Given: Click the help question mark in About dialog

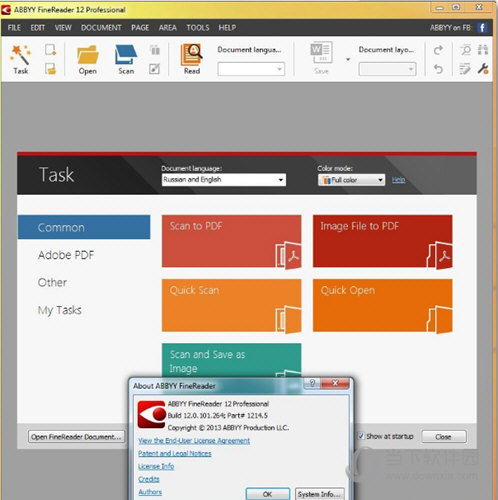Looking at the screenshot, I should (312, 383).
